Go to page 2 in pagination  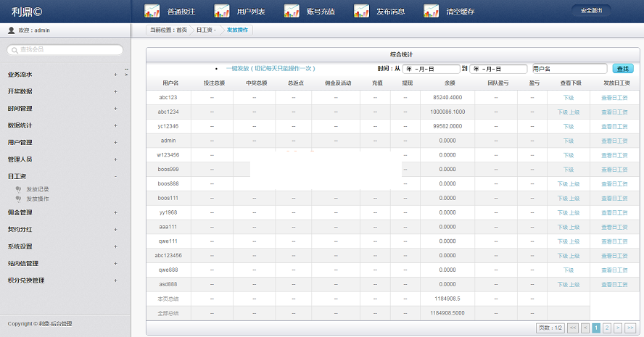[x=607, y=328]
